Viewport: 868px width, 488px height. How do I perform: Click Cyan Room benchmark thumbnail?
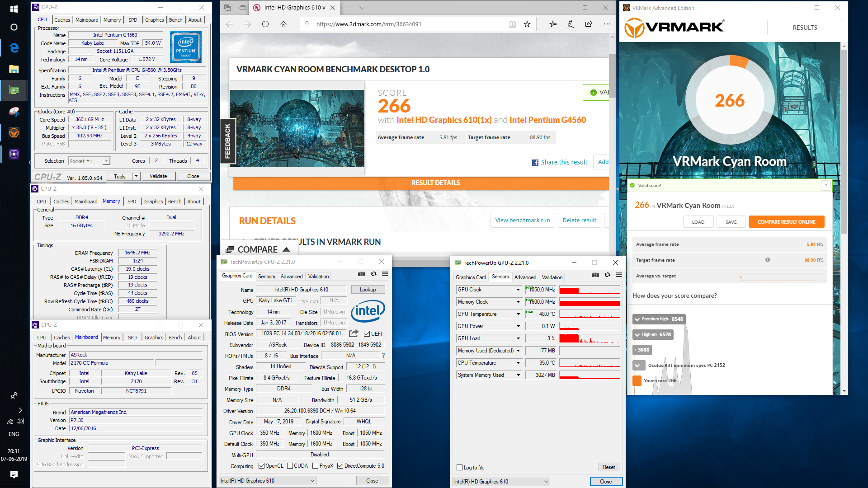tap(297, 128)
